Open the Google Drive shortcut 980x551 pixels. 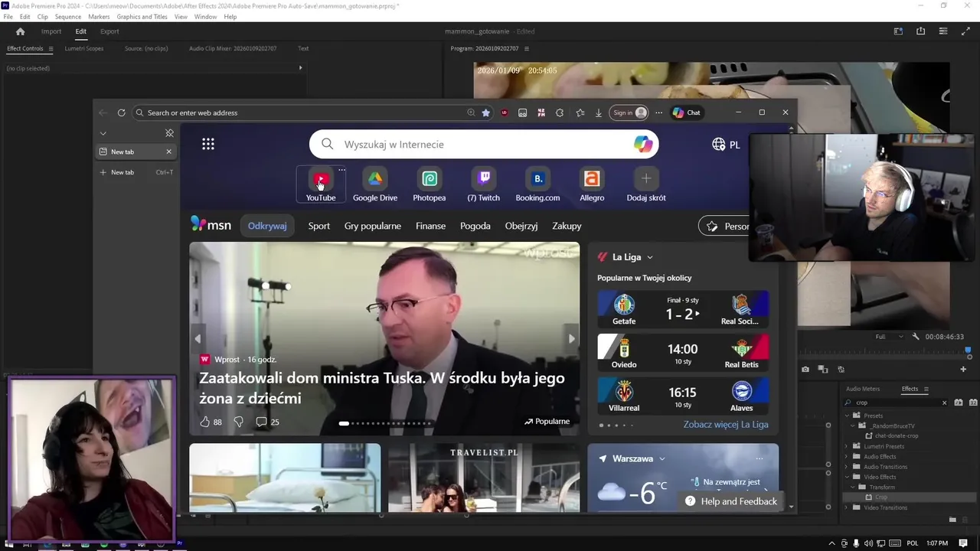375,185
